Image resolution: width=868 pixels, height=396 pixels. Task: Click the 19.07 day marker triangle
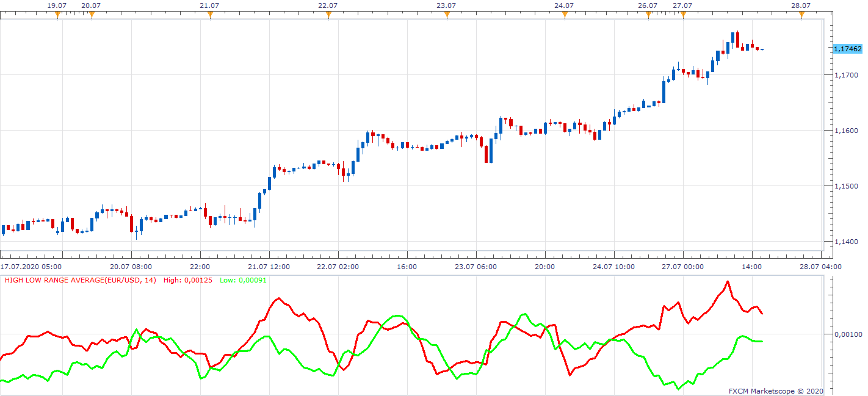(x=57, y=15)
